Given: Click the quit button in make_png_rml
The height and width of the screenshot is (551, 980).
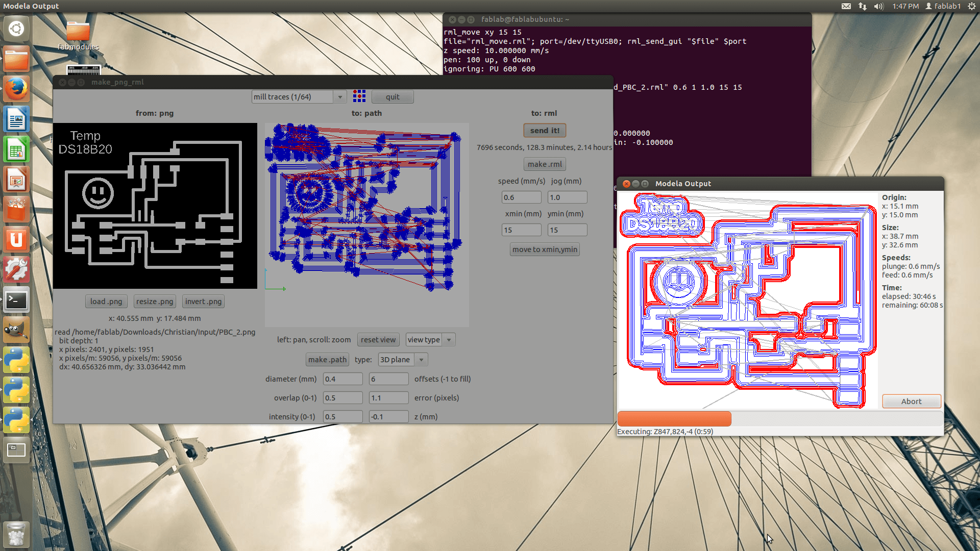Looking at the screenshot, I should pyautogui.click(x=391, y=96).
